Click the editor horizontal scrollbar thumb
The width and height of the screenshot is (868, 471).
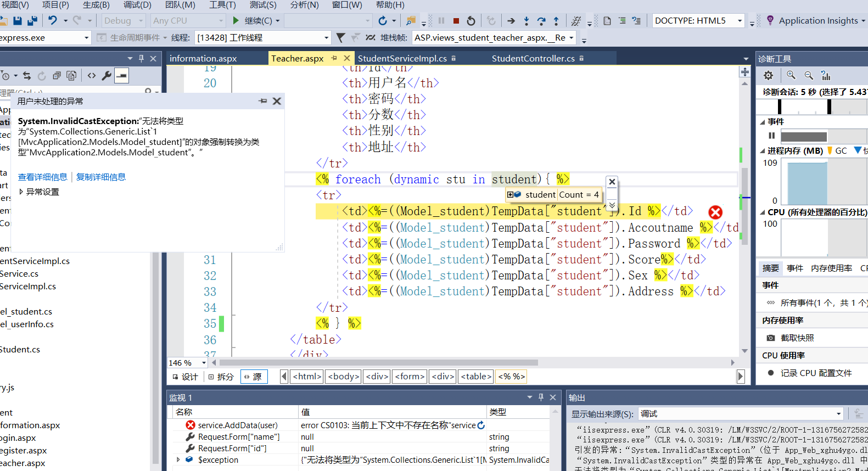pyautogui.click(x=378, y=363)
